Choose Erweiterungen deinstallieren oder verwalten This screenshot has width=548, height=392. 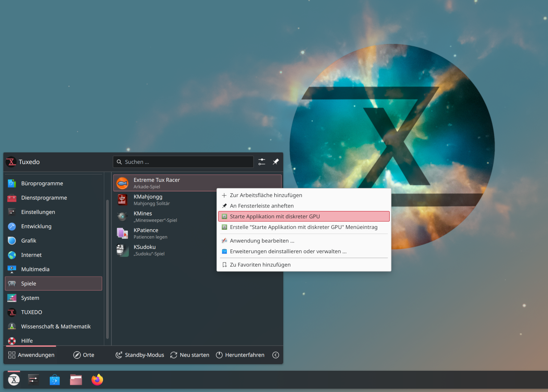(x=304, y=252)
